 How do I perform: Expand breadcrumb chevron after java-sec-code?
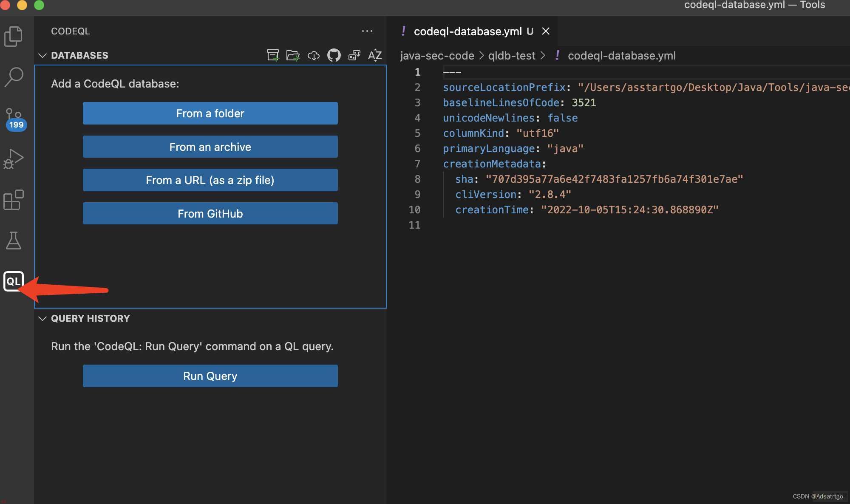(x=481, y=56)
